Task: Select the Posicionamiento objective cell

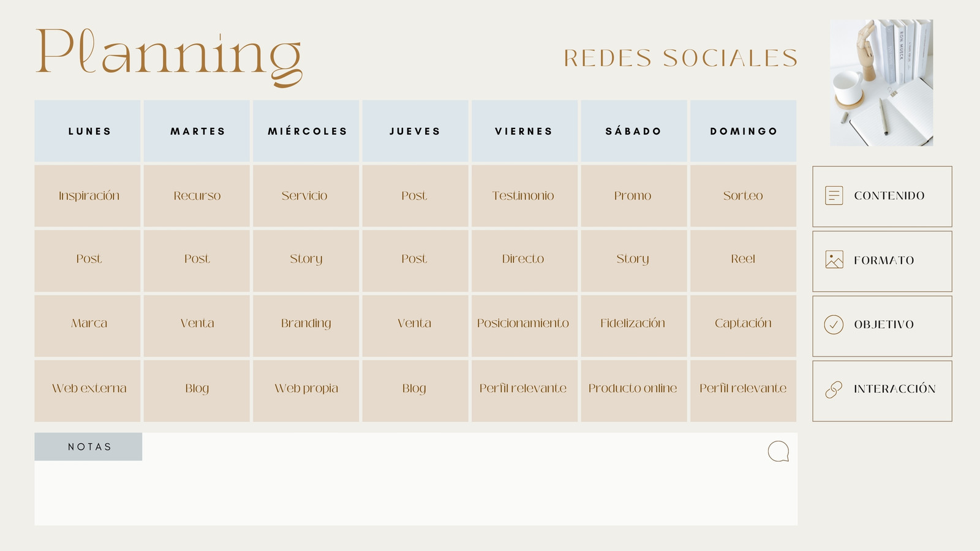Action: pos(524,323)
